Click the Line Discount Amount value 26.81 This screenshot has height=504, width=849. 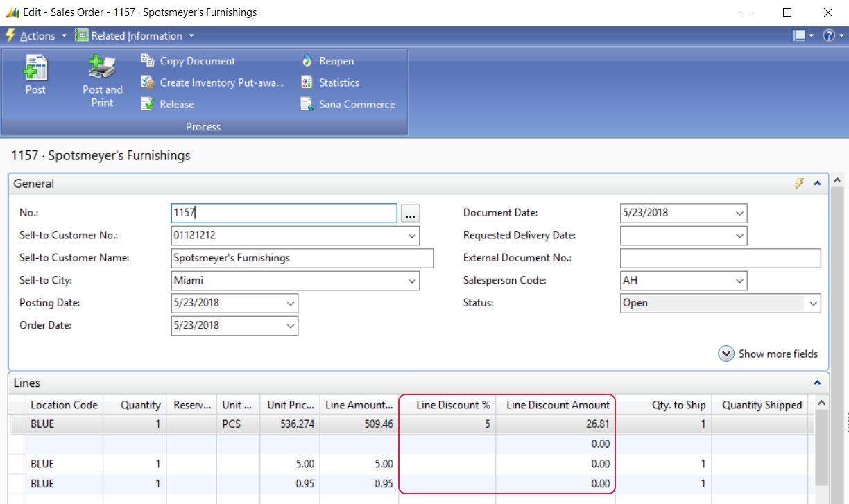pyautogui.click(x=597, y=424)
